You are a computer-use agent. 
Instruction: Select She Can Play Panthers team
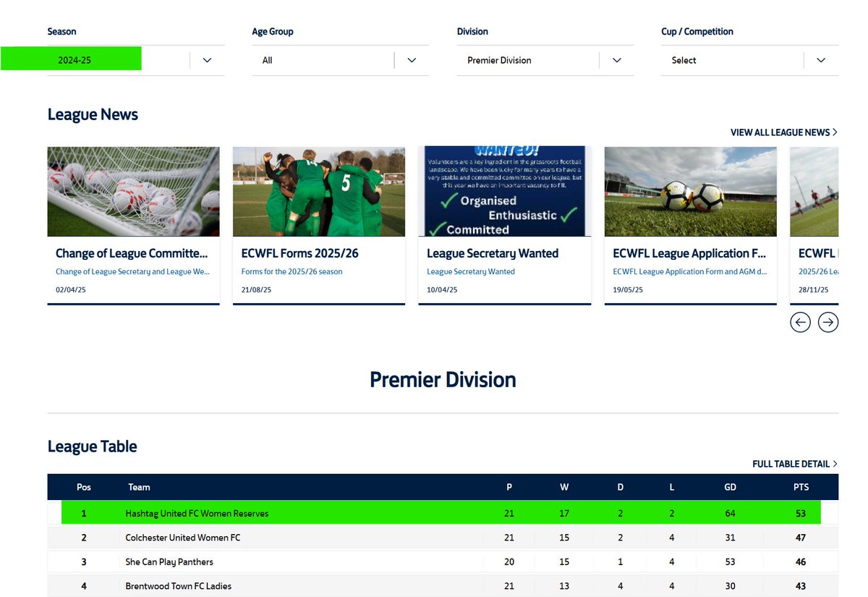169,562
